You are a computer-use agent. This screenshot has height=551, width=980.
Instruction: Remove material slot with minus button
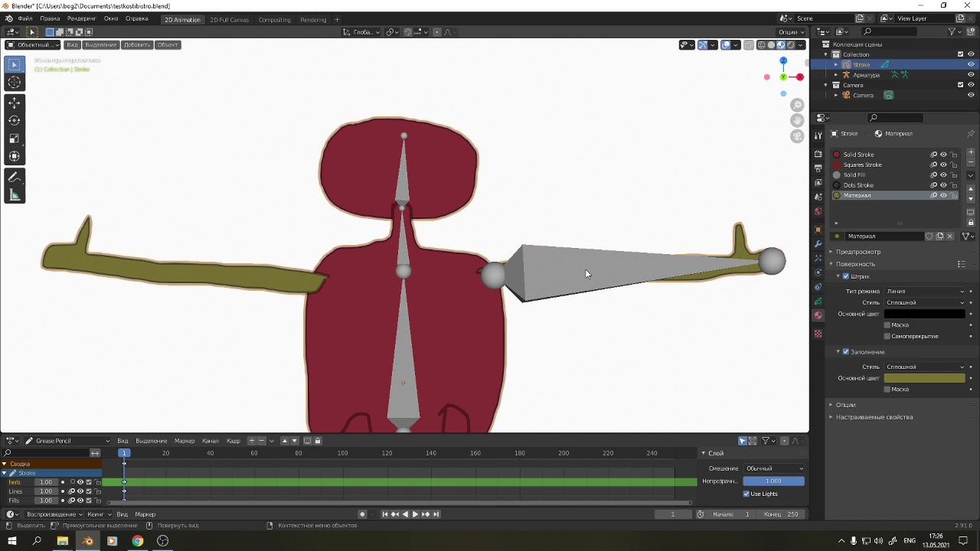tap(971, 162)
